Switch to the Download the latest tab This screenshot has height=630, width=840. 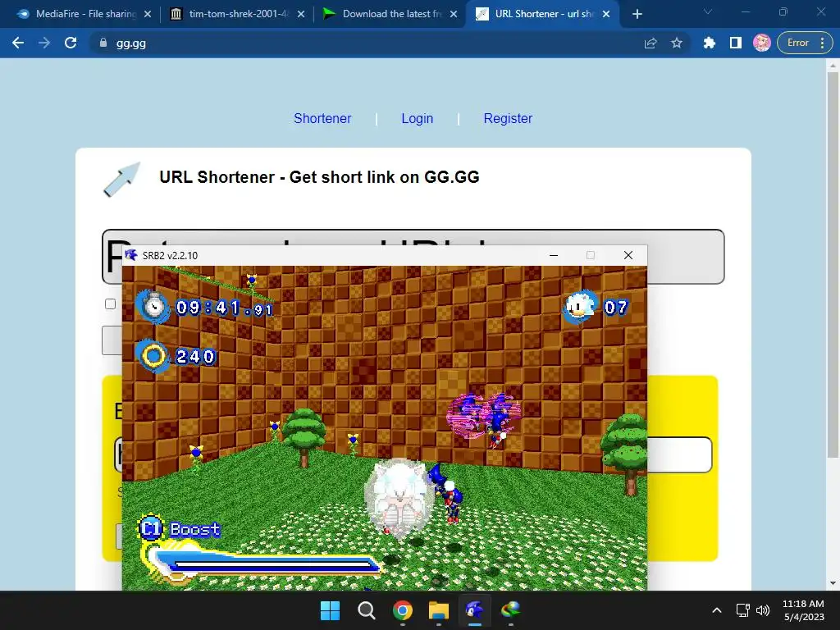click(x=390, y=14)
